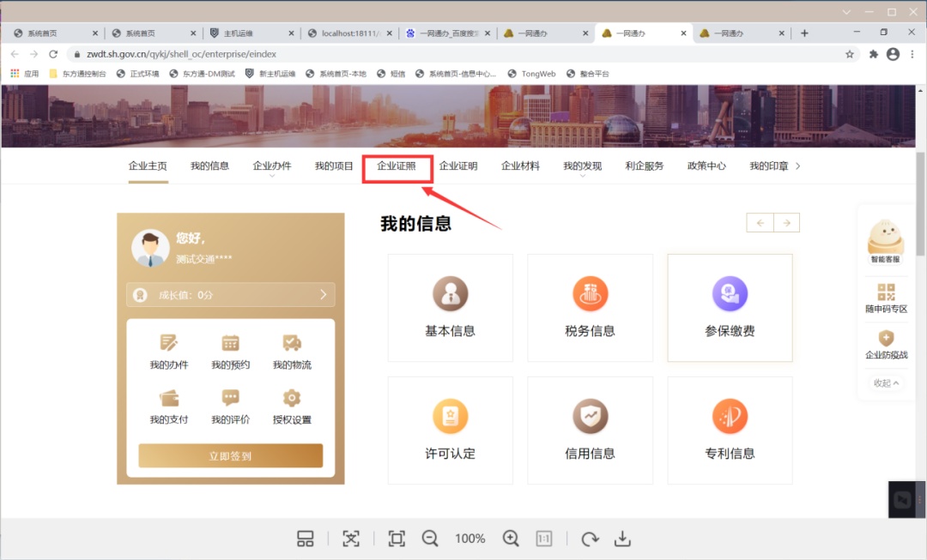Expand the 我的发现 dropdown menu
The height and width of the screenshot is (560, 927).
click(x=582, y=167)
